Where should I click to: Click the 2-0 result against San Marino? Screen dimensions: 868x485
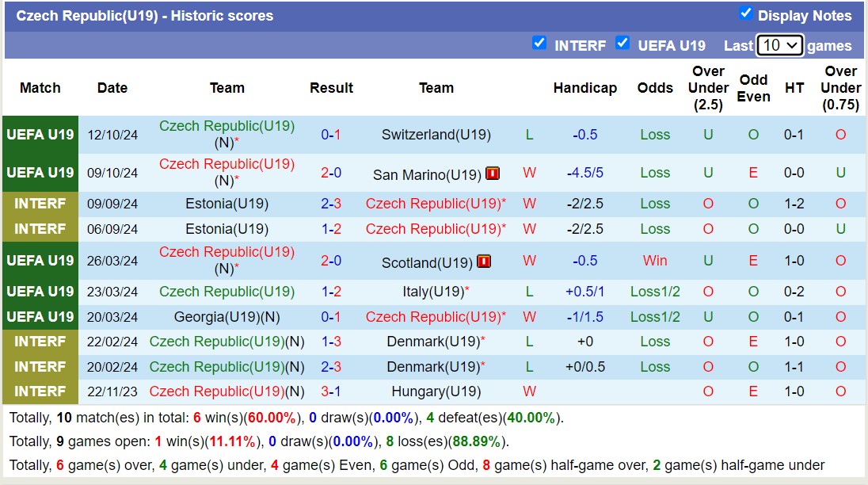331,173
